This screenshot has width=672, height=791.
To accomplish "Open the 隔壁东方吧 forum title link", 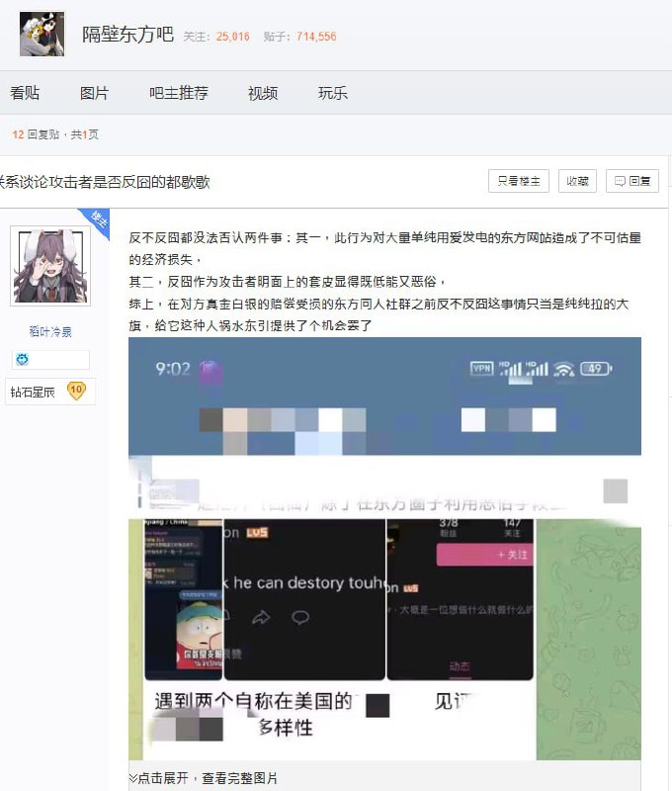I will point(128,35).
